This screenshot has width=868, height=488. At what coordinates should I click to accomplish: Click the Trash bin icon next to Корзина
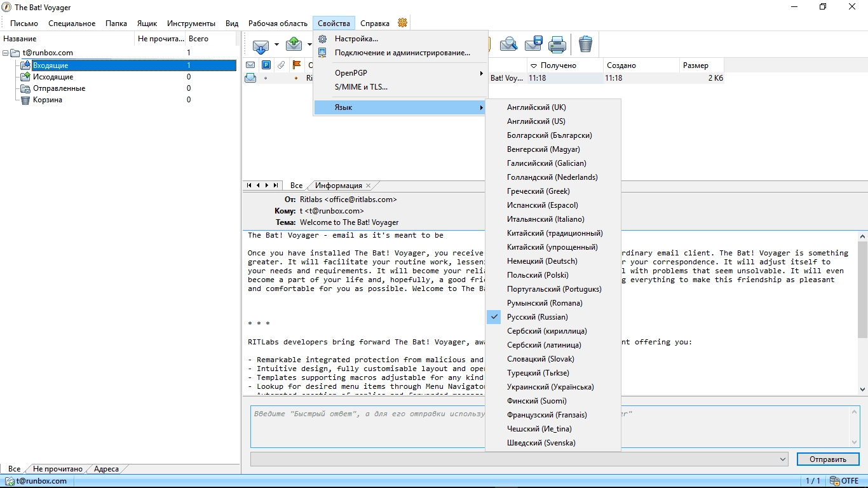(x=25, y=100)
